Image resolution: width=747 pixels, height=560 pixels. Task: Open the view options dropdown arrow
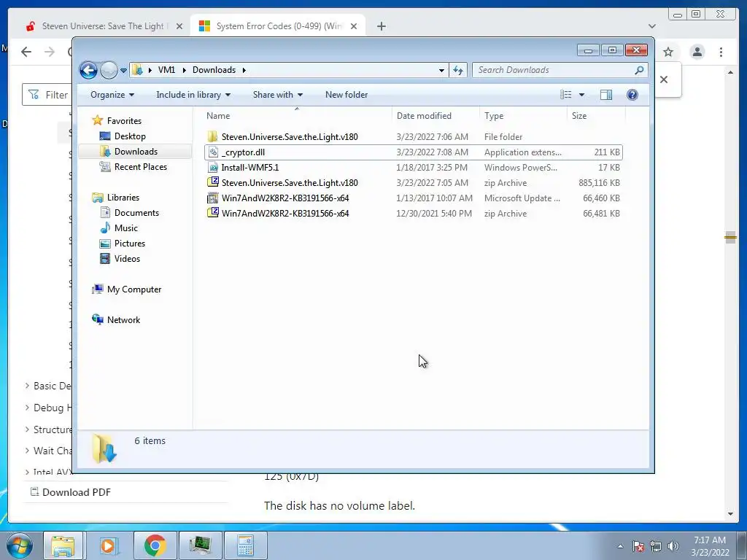(x=581, y=95)
